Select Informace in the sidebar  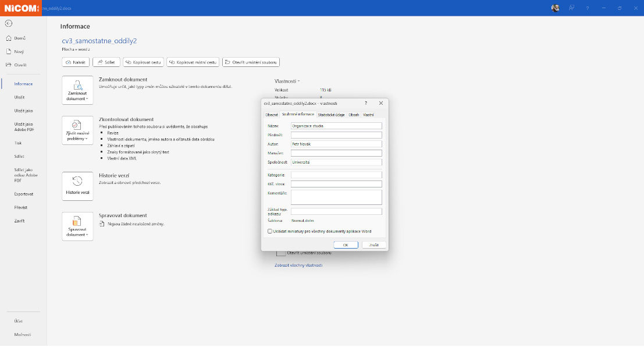click(23, 84)
